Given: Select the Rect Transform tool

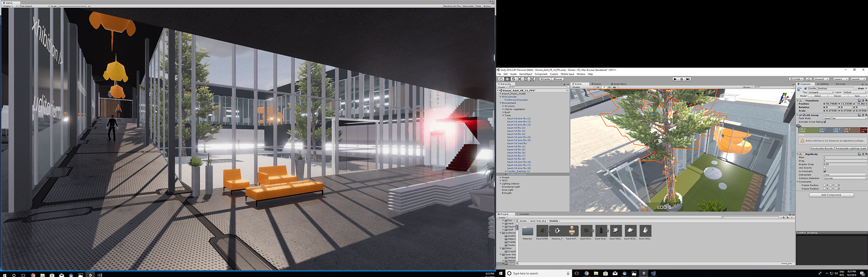Looking at the screenshot, I should pyautogui.click(x=526, y=79).
